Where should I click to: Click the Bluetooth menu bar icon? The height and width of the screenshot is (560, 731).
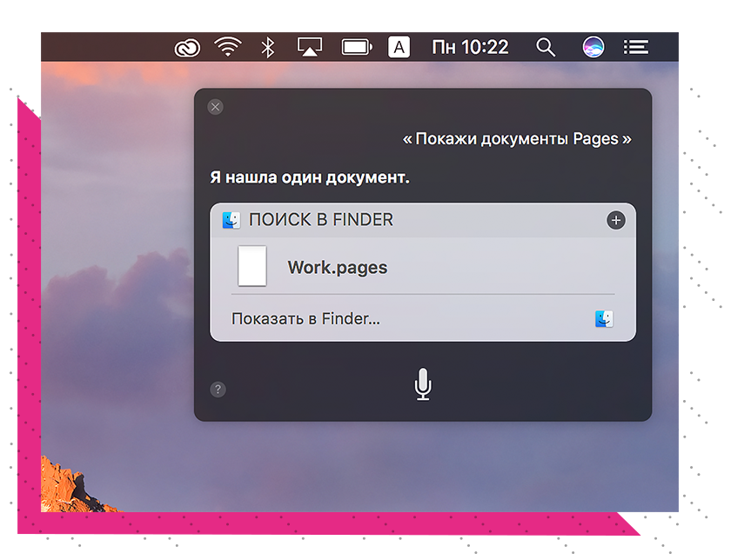tap(268, 47)
